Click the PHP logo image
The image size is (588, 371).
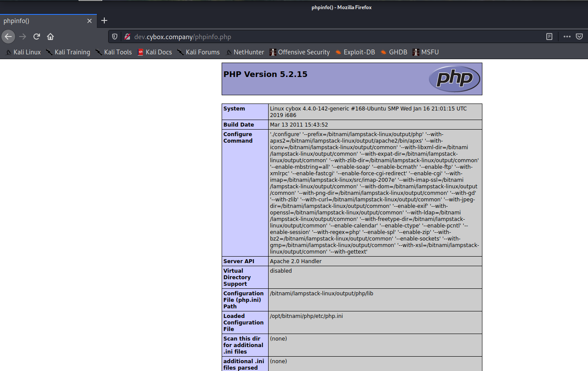click(454, 79)
